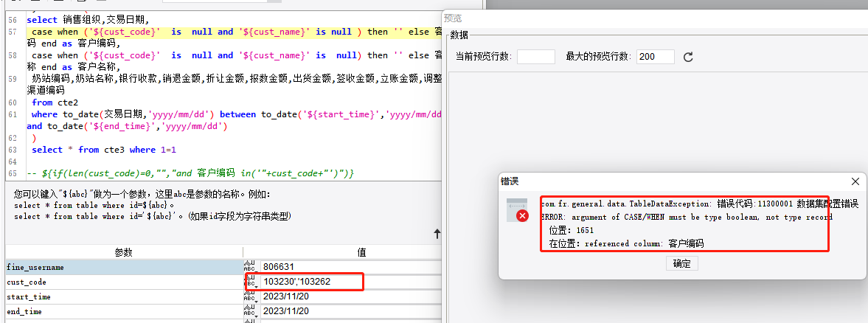
Task: Click the refresh icon in the preview dialog
Action: 688,57
